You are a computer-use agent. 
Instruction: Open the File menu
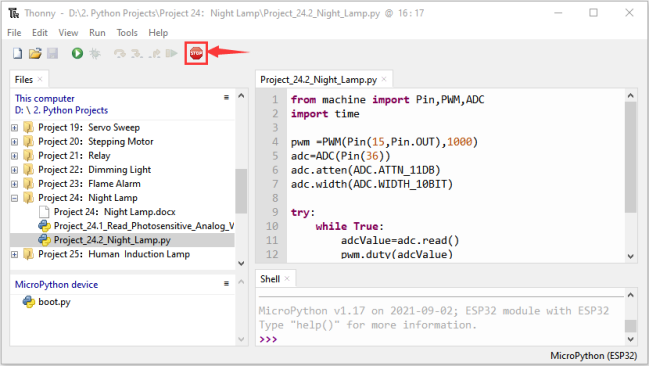[14, 33]
